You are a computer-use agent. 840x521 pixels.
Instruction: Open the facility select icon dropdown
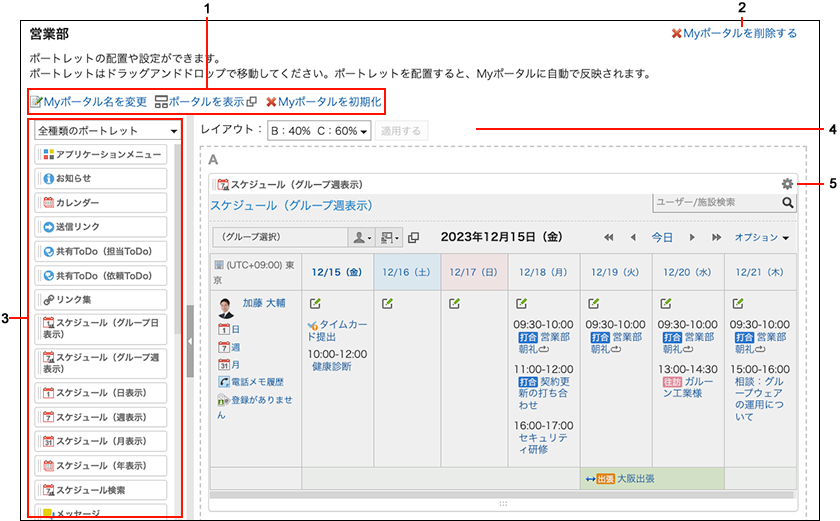(x=390, y=238)
